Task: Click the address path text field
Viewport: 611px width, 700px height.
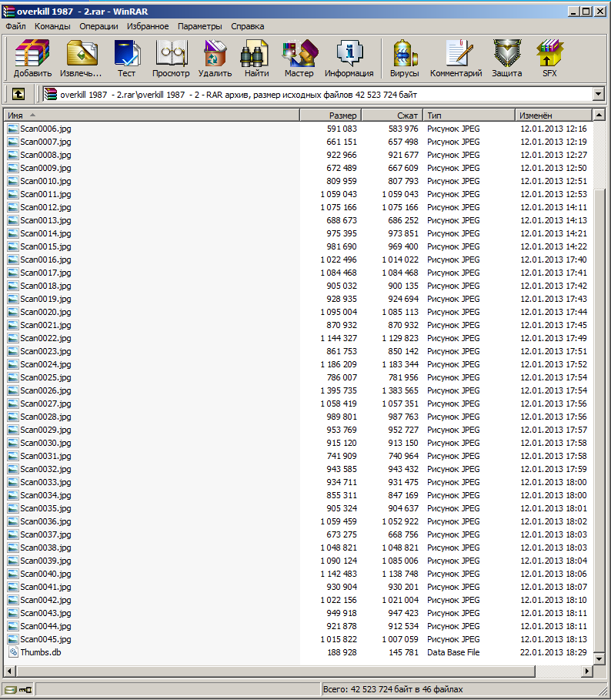Action: [x=316, y=94]
